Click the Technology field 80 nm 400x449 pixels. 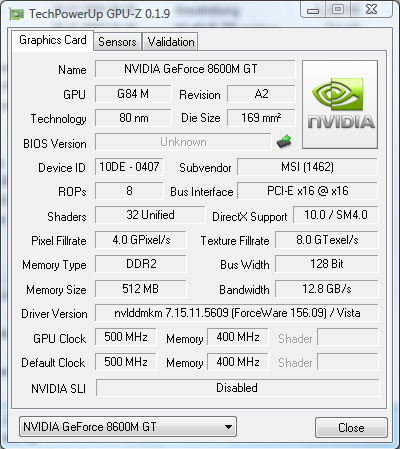(133, 118)
